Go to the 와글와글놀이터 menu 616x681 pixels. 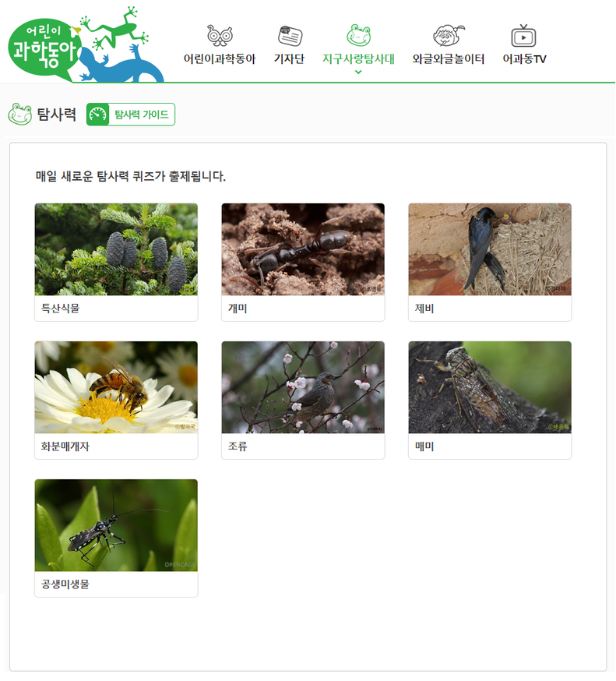[449, 58]
